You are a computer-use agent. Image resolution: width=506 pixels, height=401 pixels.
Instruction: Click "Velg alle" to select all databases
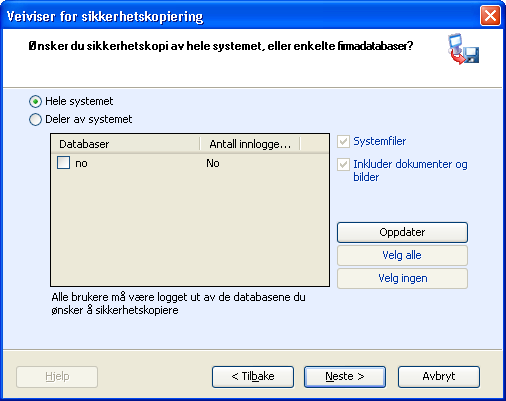(402, 255)
